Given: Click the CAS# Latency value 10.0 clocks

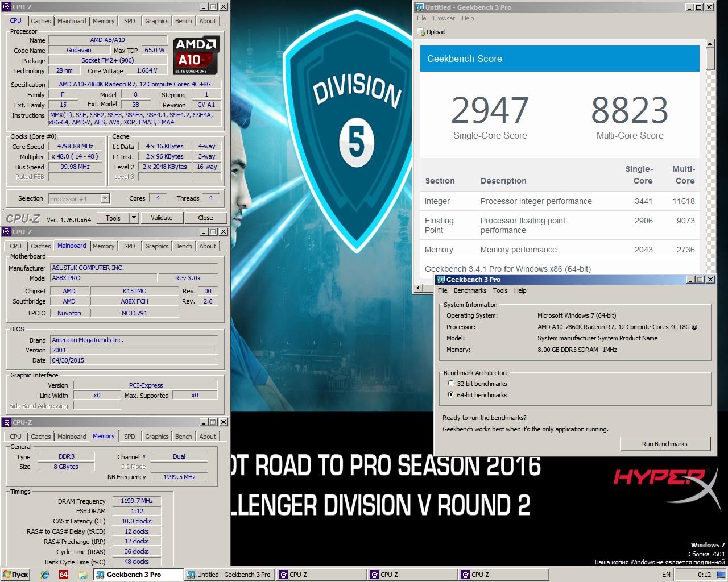Looking at the screenshot, I should (x=136, y=521).
